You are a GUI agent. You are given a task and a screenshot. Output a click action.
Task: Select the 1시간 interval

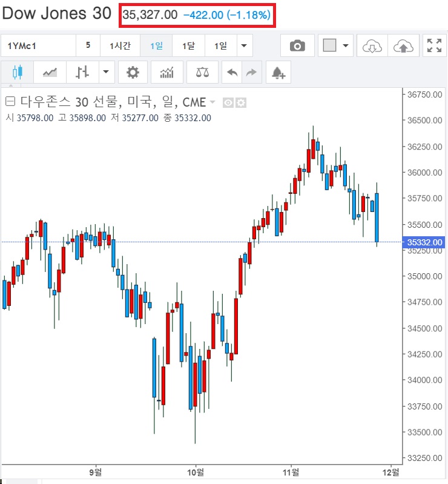120,45
